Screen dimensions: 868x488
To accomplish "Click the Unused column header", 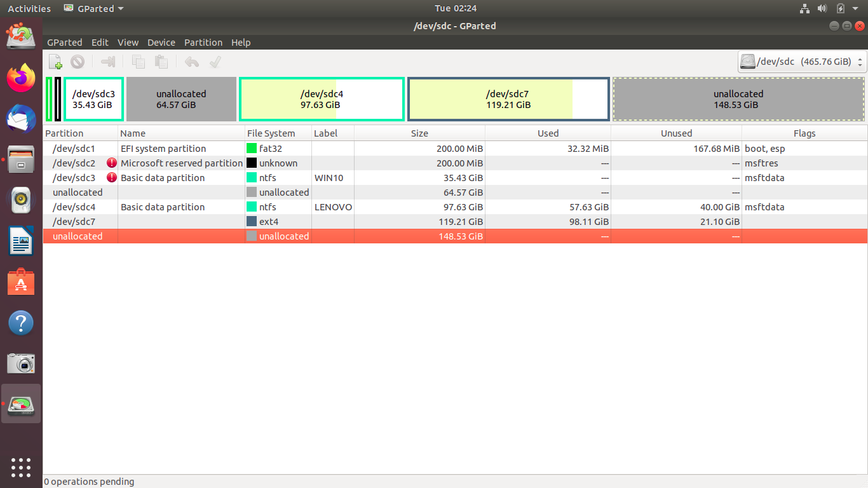I will 676,133.
